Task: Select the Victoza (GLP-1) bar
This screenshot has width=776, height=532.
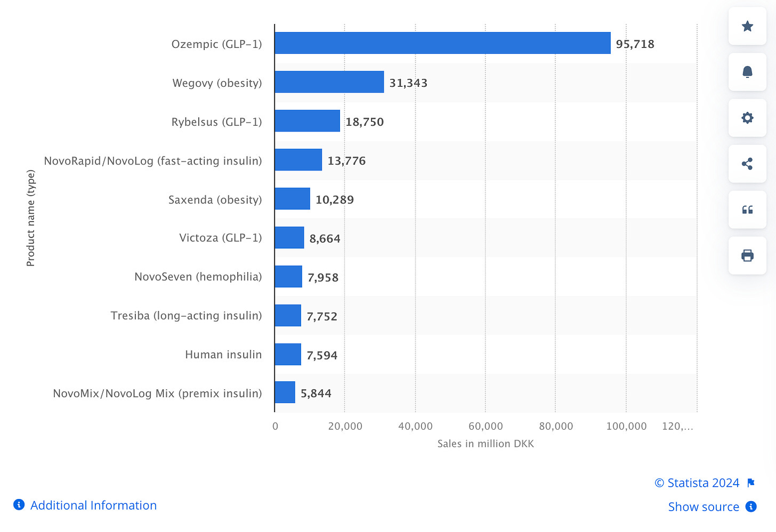Action: tap(289, 238)
